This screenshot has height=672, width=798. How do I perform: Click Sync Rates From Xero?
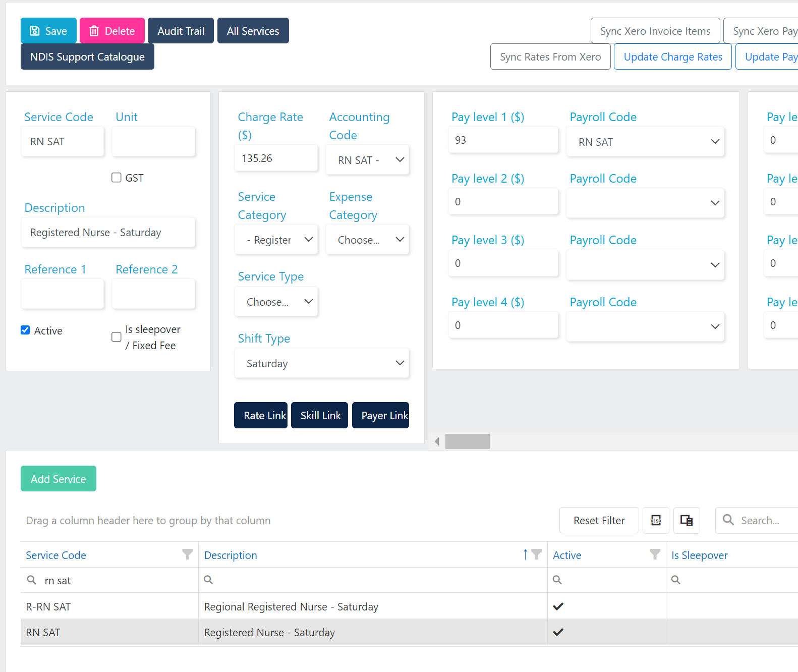550,57
